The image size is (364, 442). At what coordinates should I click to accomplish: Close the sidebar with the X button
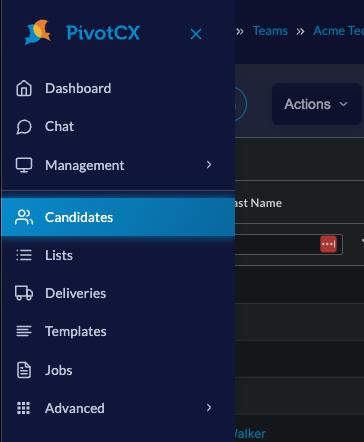(x=196, y=34)
